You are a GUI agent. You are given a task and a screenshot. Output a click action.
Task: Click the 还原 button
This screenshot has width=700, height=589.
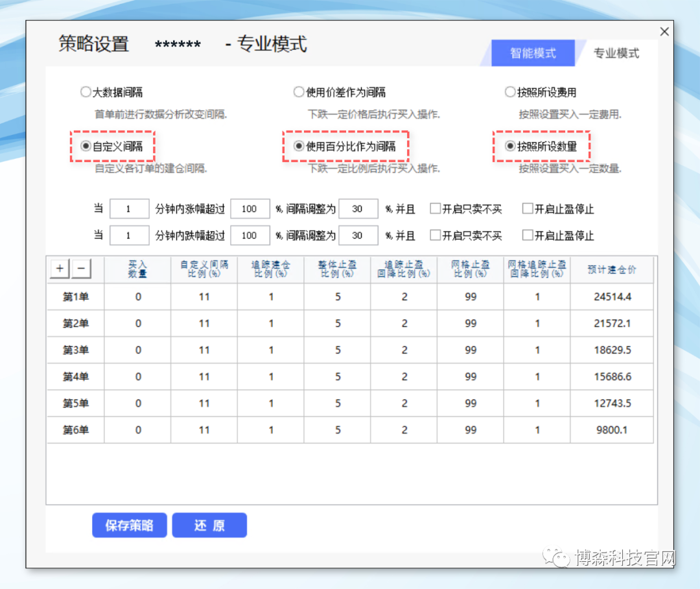coord(209,525)
